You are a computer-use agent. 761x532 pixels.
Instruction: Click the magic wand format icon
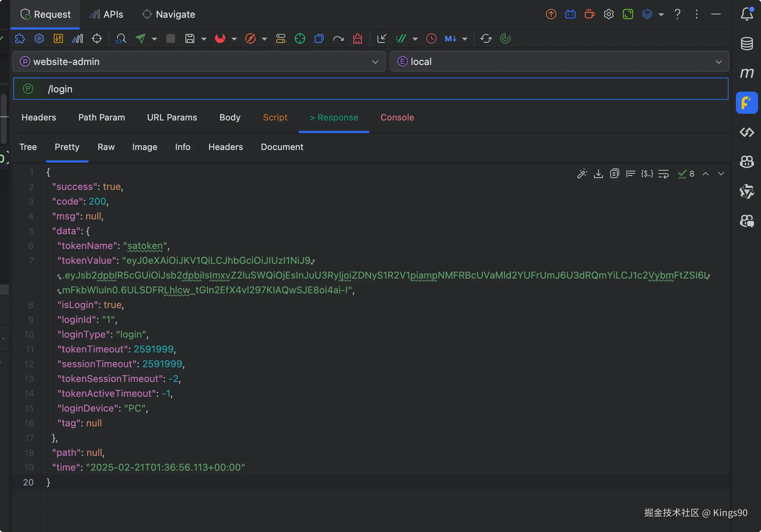pos(582,174)
